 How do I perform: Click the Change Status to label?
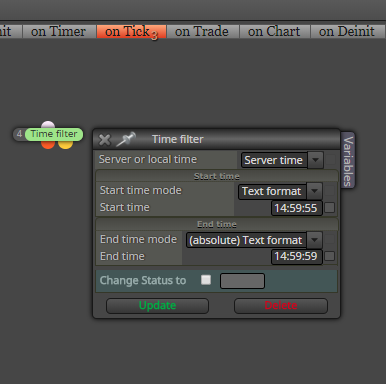[x=143, y=281]
